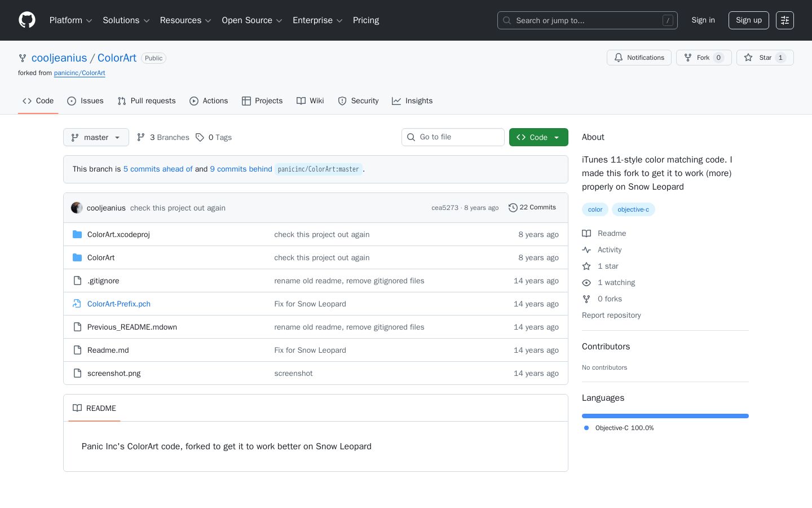
Task: Select the README tab
Action: point(94,408)
